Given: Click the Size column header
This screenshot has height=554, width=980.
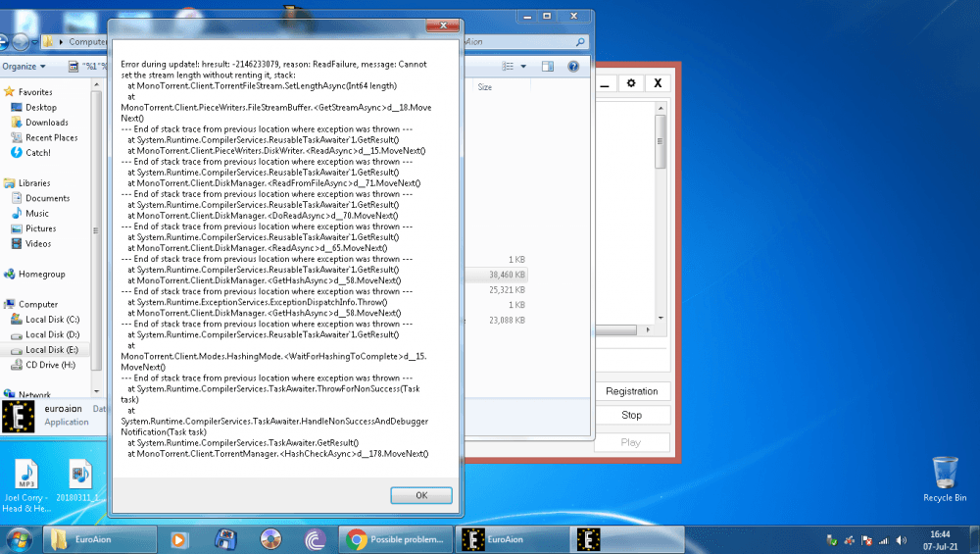Looking at the screenshot, I should pos(485,87).
